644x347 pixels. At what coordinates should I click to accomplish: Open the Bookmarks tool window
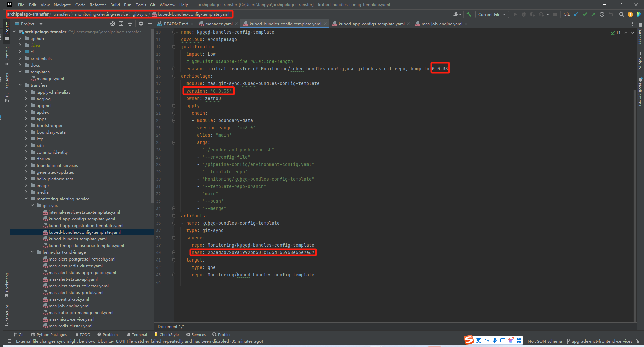[x=7, y=285]
